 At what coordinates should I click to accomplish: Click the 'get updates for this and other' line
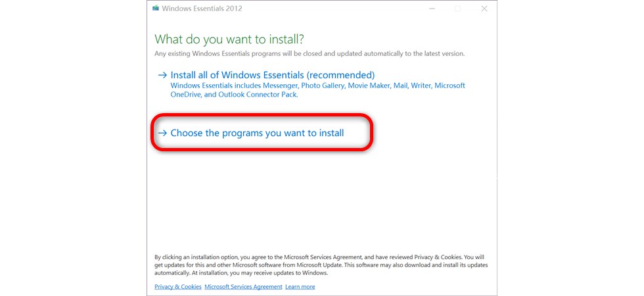pos(321,265)
